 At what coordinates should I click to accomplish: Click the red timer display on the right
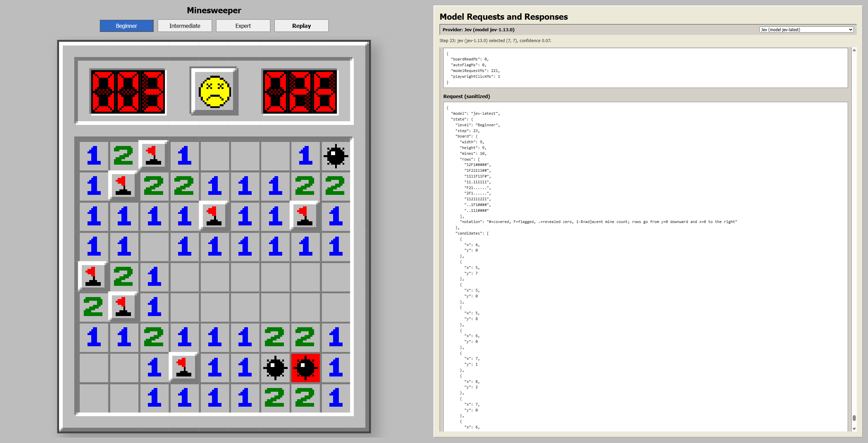[x=300, y=92]
